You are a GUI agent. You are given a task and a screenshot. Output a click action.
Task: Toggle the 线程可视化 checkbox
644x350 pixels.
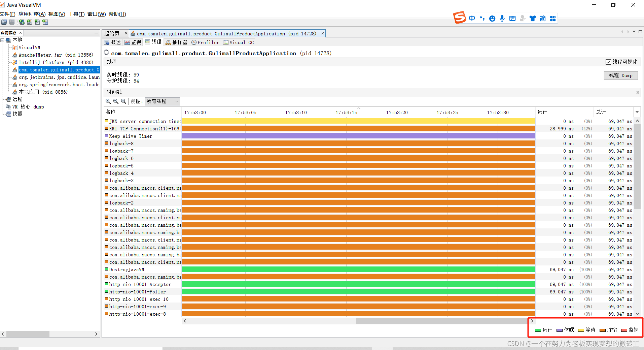[x=608, y=62]
